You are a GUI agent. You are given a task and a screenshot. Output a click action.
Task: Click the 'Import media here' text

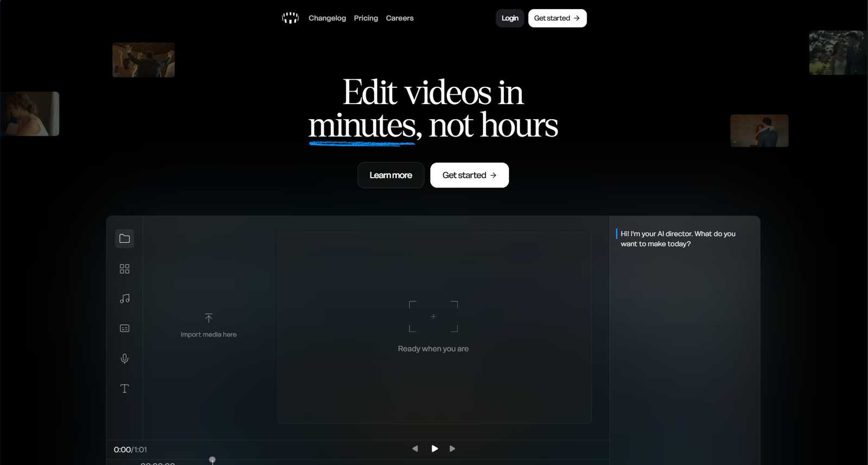pyautogui.click(x=209, y=334)
